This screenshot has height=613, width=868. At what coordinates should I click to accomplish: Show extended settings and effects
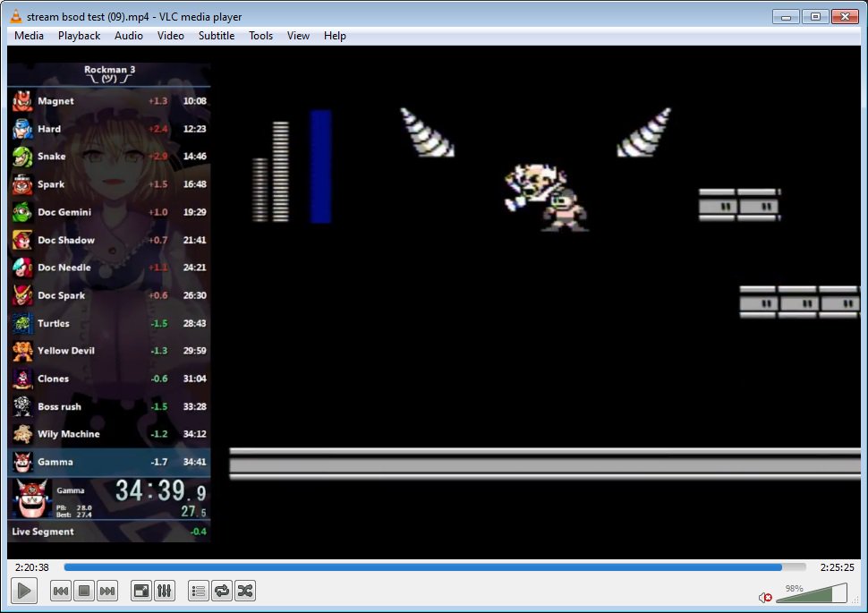coord(165,591)
